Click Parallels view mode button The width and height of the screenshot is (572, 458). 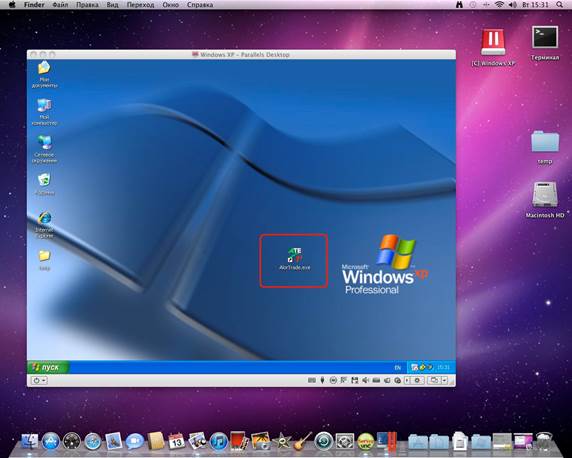(x=434, y=380)
